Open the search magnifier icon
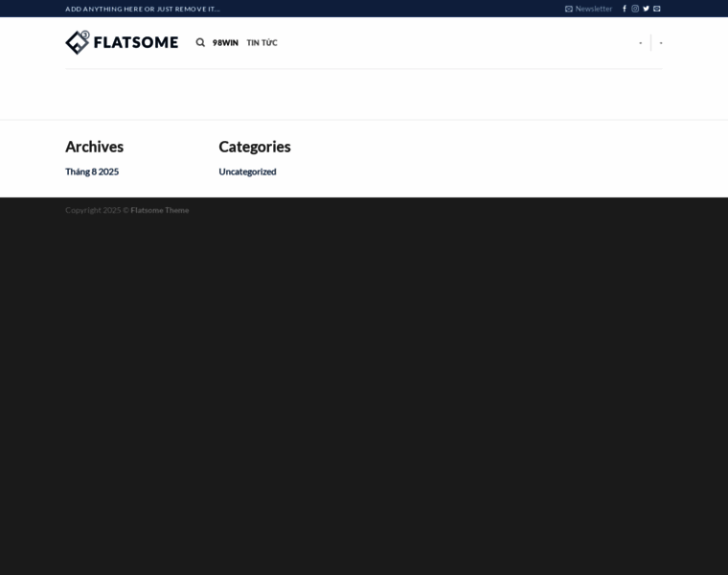Image resolution: width=728 pixels, height=575 pixels. coord(200,43)
